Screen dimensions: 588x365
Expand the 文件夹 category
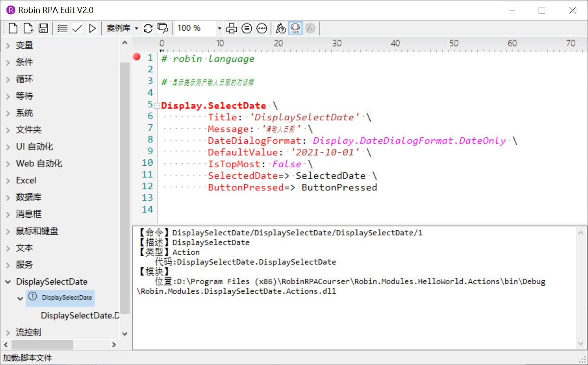tap(8, 130)
